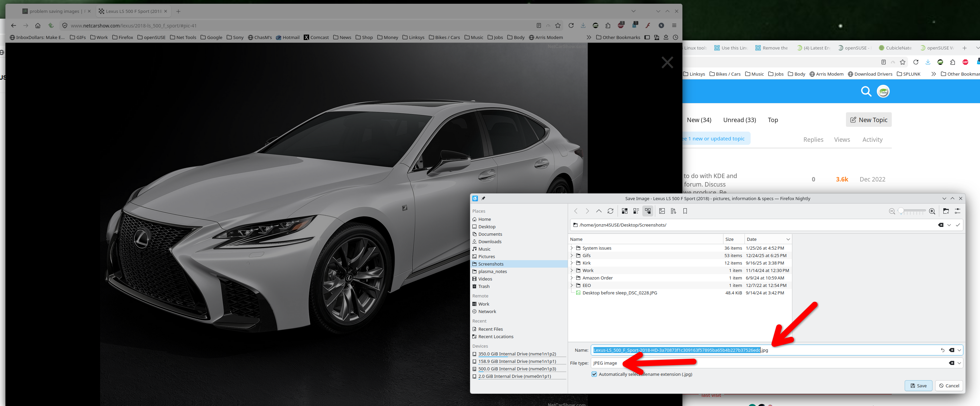Screen dimensions: 980x406
Task: Open the sorting options icon
Action: coord(673,211)
